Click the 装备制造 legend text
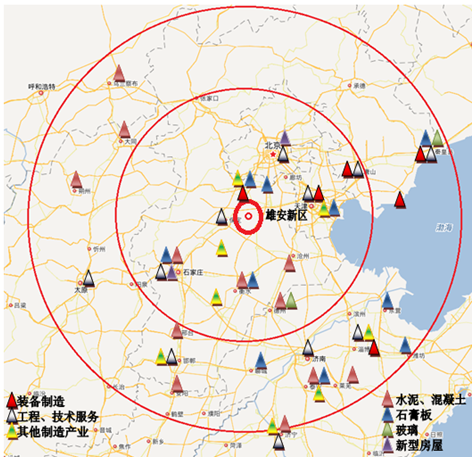This screenshot has height=459, width=474. point(41,402)
